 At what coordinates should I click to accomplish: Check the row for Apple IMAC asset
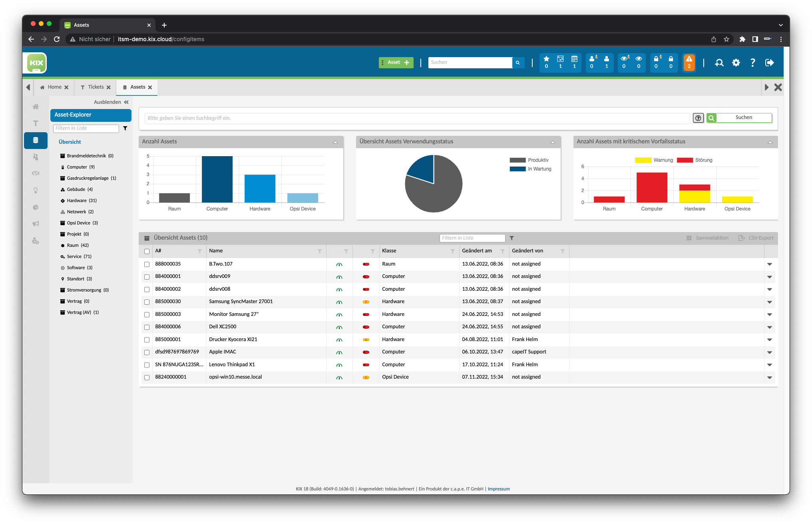pos(147,352)
